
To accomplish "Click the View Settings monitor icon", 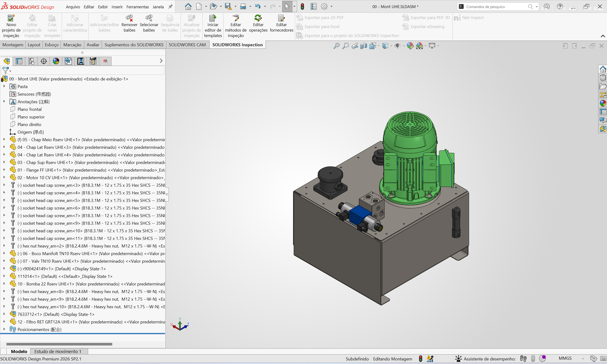I will tap(432, 46).
